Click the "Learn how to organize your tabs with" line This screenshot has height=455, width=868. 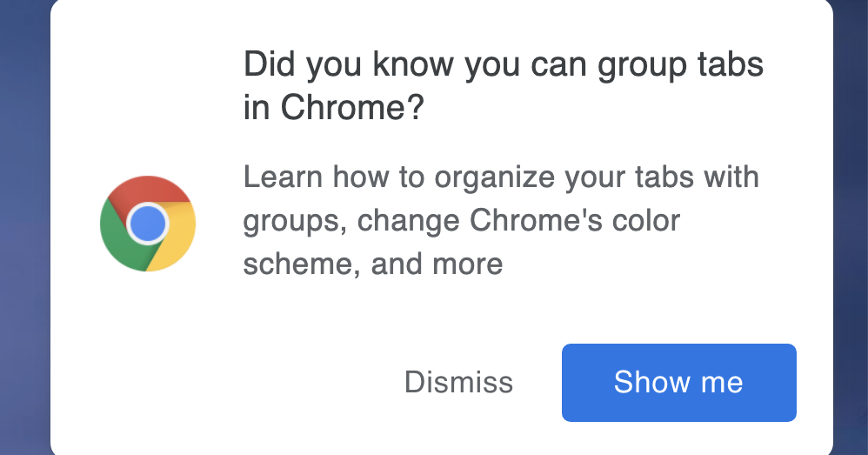coord(501,177)
